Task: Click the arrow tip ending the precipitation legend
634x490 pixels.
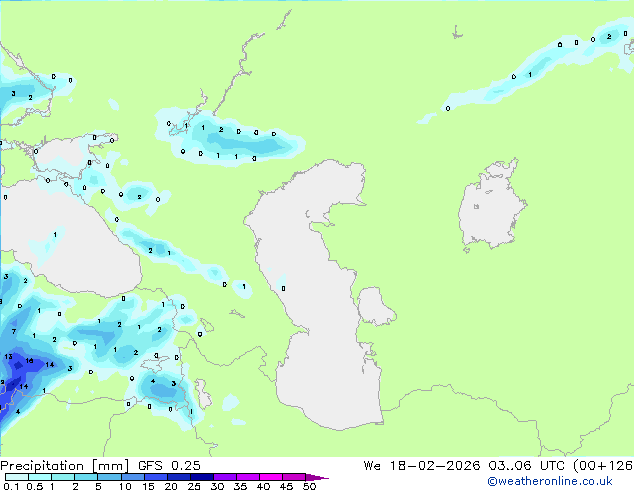Action: [x=317, y=477]
